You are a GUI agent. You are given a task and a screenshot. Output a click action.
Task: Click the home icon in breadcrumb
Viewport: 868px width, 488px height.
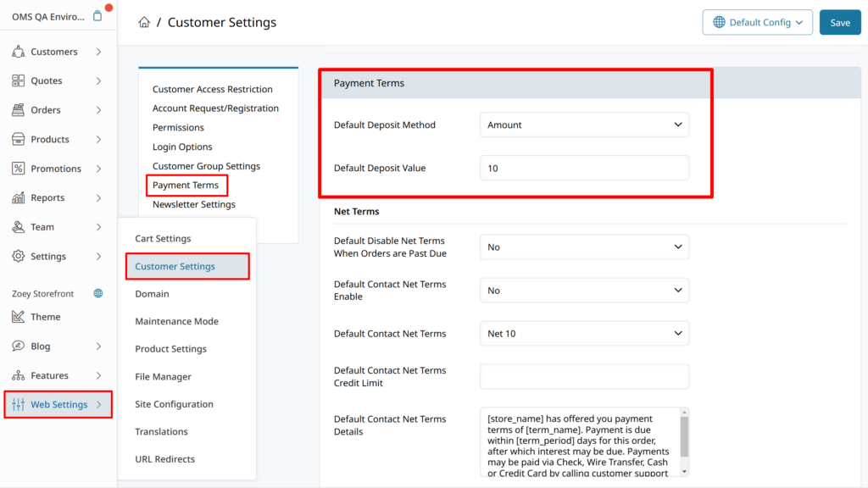click(x=144, y=22)
